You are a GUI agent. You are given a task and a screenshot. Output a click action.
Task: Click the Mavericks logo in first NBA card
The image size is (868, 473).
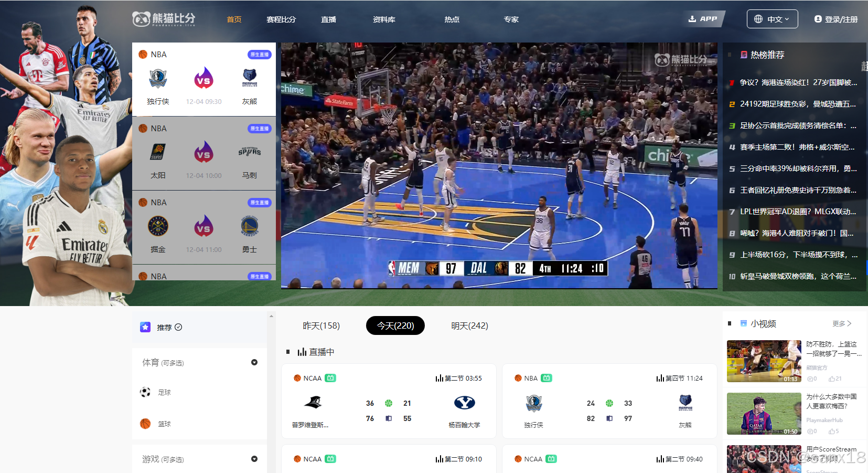point(158,79)
